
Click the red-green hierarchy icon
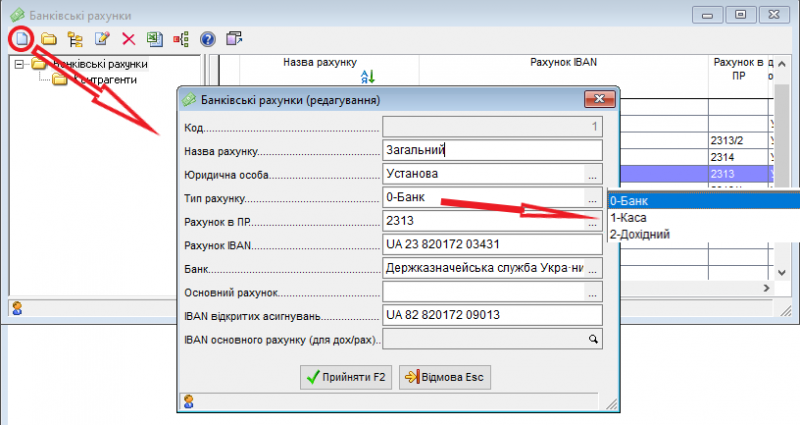point(181,39)
